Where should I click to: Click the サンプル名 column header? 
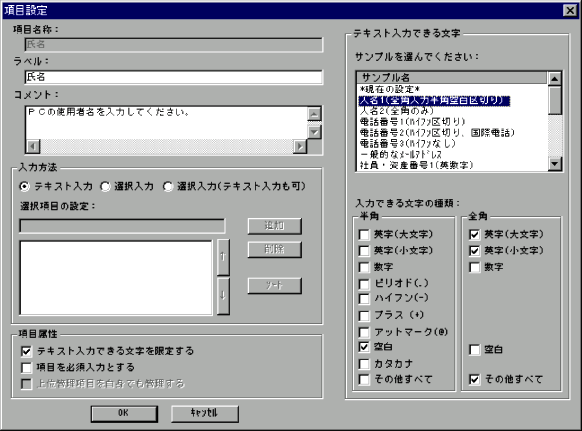pos(452,78)
